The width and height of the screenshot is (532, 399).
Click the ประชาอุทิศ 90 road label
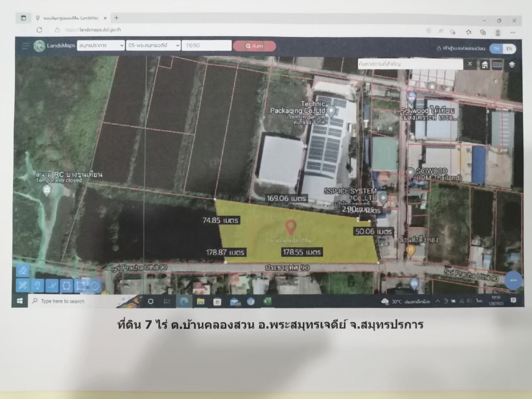(x=287, y=268)
